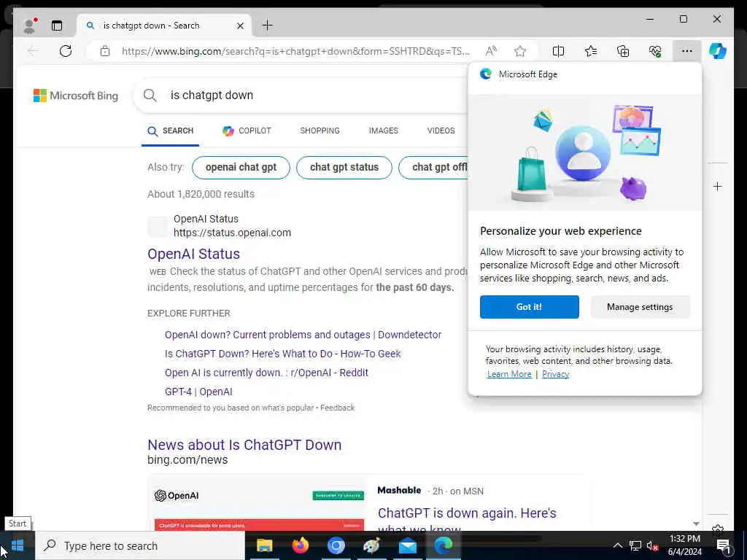This screenshot has width=747, height=560.
Task: Click the 'About 1,820,000 results' text
Action: pos(201,194)
